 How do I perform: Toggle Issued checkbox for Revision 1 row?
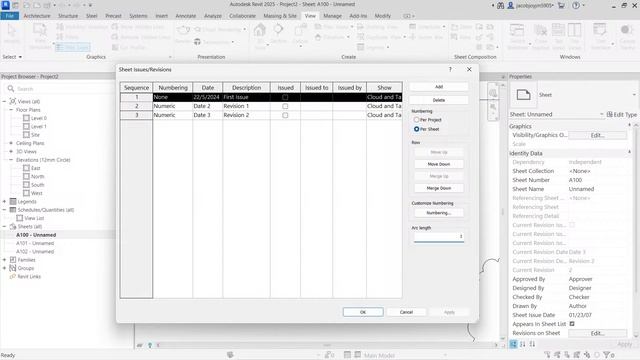285,106
